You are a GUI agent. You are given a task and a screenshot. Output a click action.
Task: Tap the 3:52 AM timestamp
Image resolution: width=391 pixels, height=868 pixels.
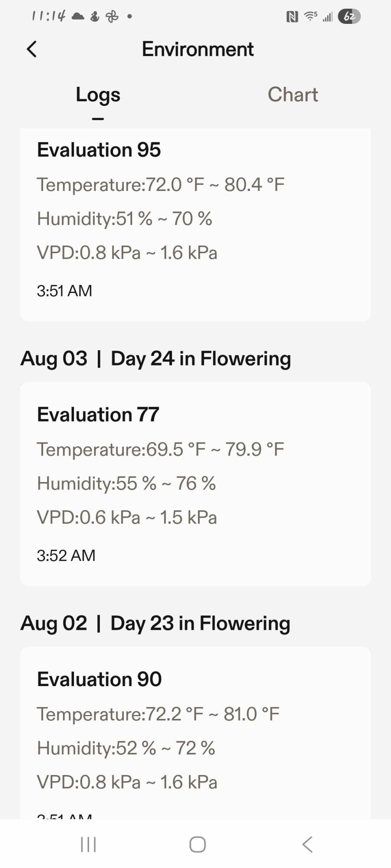point(66,556)
